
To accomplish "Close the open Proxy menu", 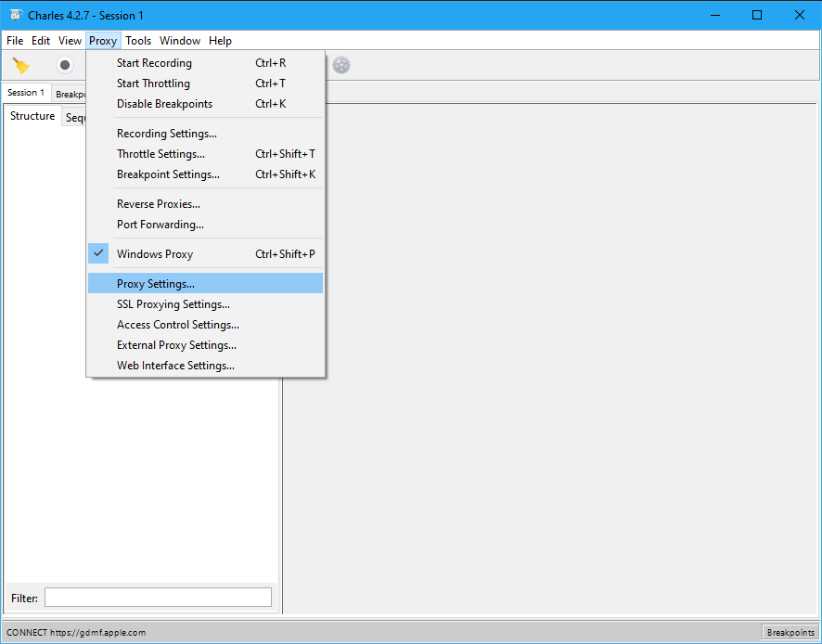I will click(x=103, y=41).
